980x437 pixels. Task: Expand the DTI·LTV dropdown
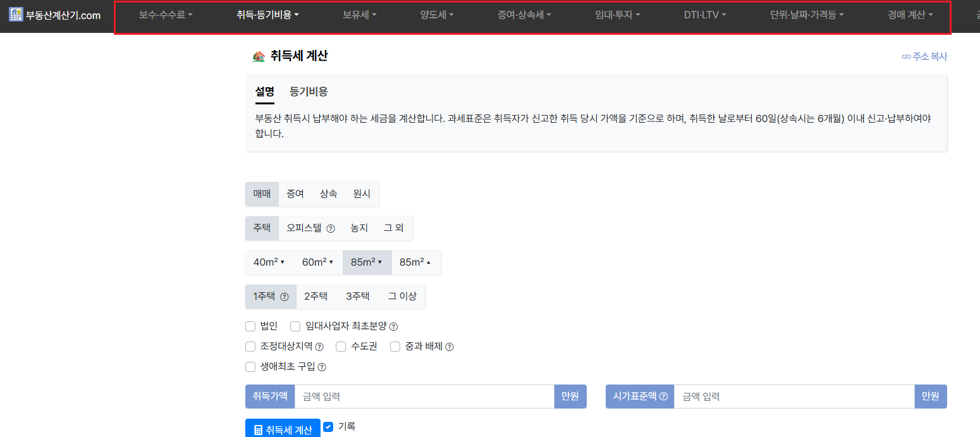pos(704,15)
